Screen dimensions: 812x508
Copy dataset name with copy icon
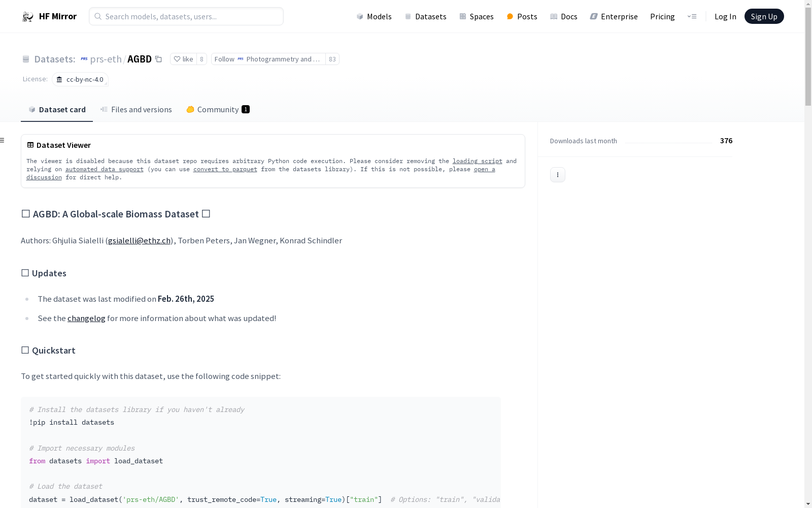(158, 59)
